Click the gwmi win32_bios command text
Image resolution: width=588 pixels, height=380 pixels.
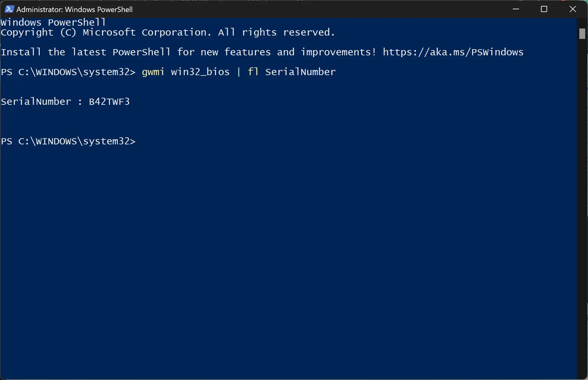tap(185, 72)
